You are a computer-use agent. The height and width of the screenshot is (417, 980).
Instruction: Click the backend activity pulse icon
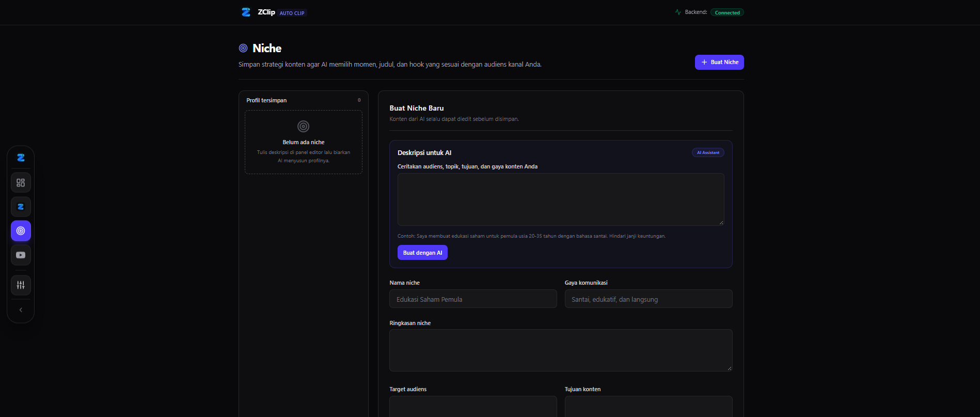(678, 12)
